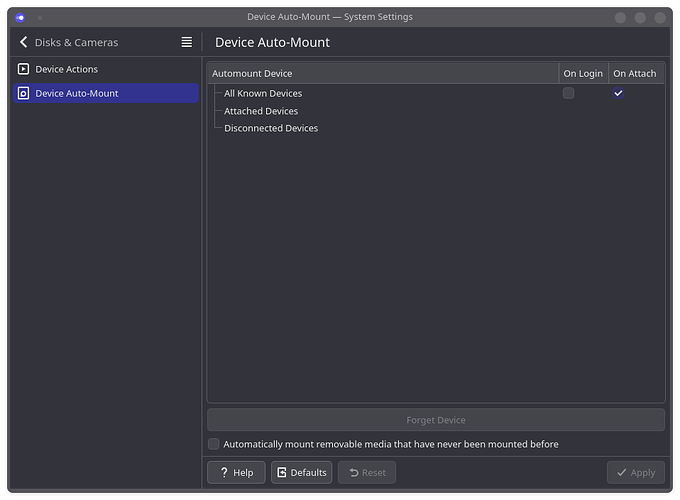Open the Device Actions page
The height and width of the screenshot is (500, 680).
click(x=106, y=69)
